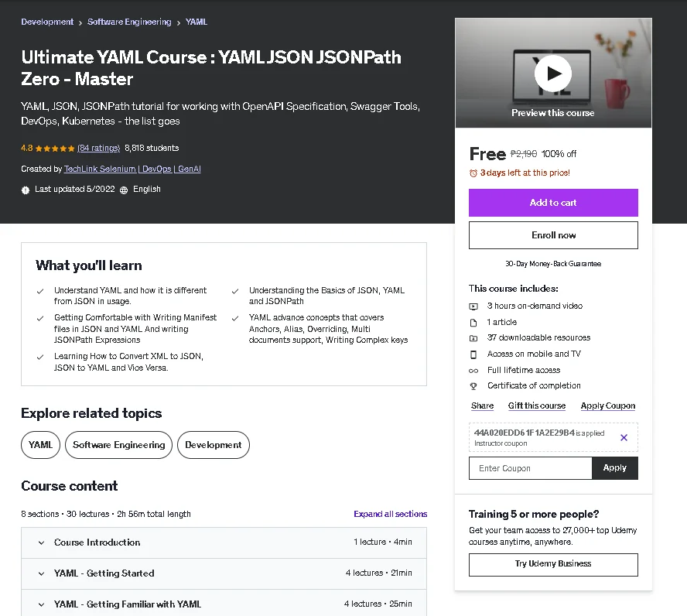Screen dimensions: 687x616
Task: Expand the YAML - Getting Started section
Action: tap(224, 573)
